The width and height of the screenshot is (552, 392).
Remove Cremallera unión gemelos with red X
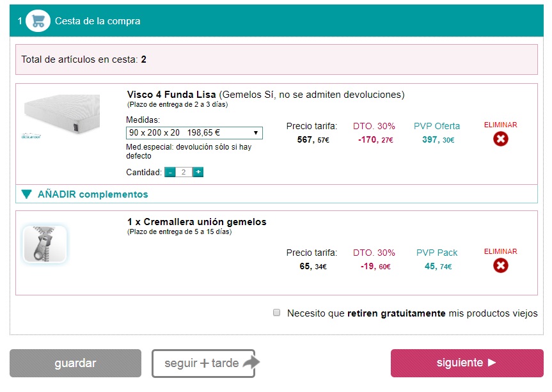tap(501, 265)
